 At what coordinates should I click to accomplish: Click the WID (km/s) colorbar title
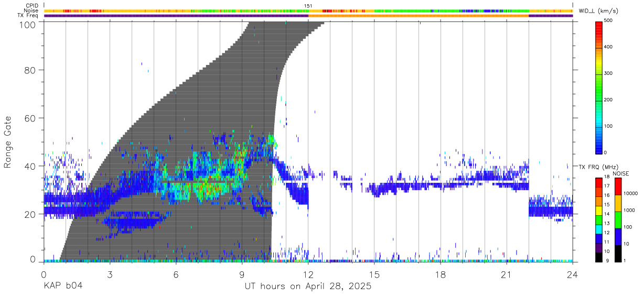click(x=598, y=11)
